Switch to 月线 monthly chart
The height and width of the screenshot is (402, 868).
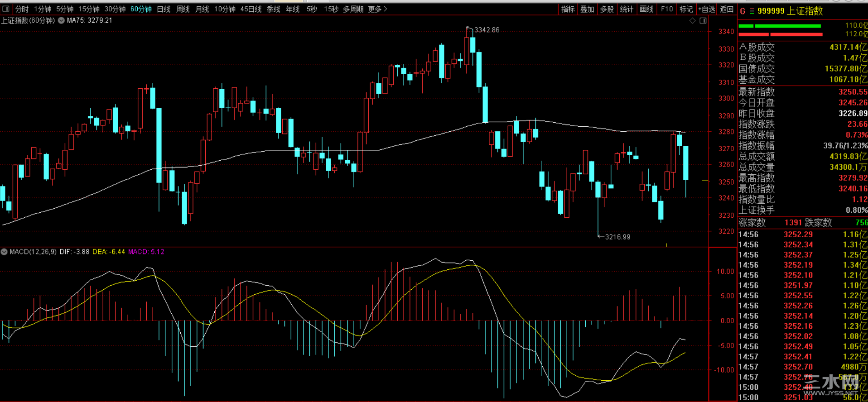tap(202, 9)
